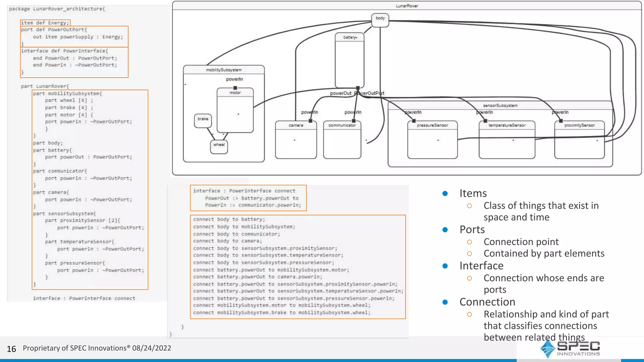Click the powerOut port square on battery
Screen dimensions: 644x362
click(358, 88)
